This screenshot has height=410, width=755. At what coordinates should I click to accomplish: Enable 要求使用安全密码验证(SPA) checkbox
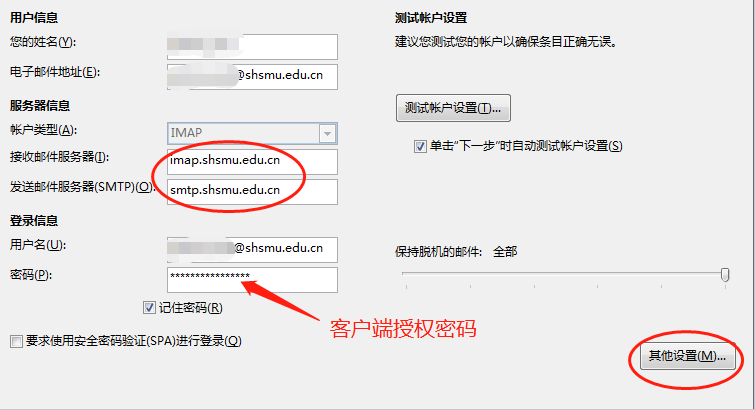pyautogui.click(x=16, y=342)
